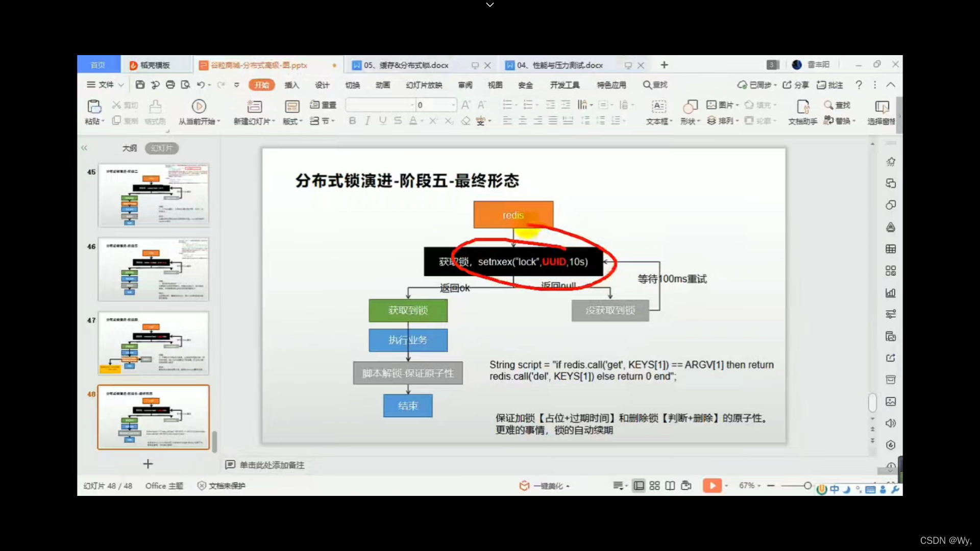Image resolution: width=980 pixels, height=551 pixels.
Task: Click the print icon in quick toolbar
Action: click(170, 85)
